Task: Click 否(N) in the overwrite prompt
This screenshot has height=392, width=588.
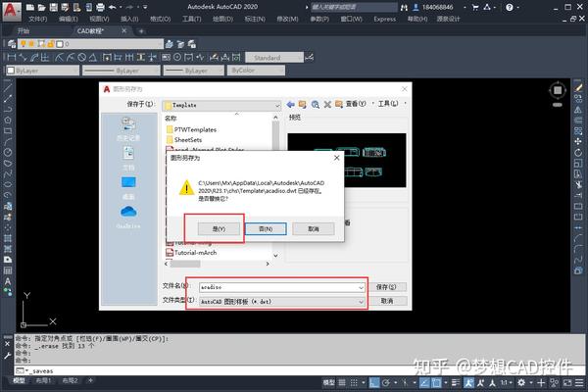Action: coord(266,228)
